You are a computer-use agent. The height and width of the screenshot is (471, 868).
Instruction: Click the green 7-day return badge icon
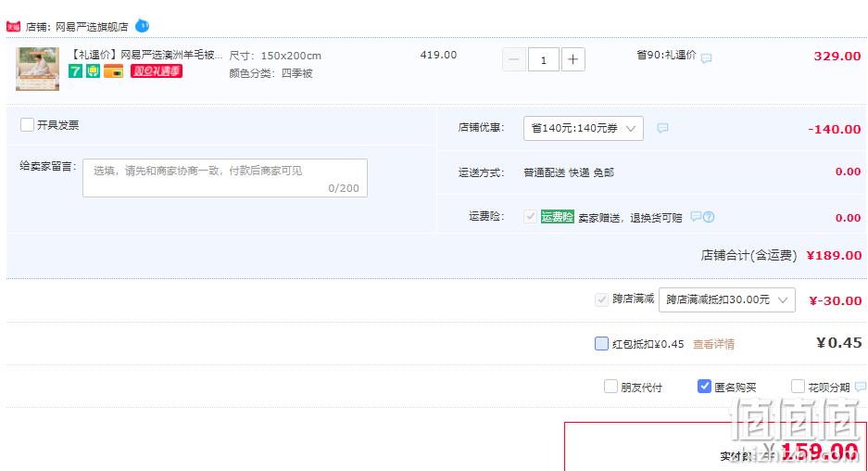[75, 70]
